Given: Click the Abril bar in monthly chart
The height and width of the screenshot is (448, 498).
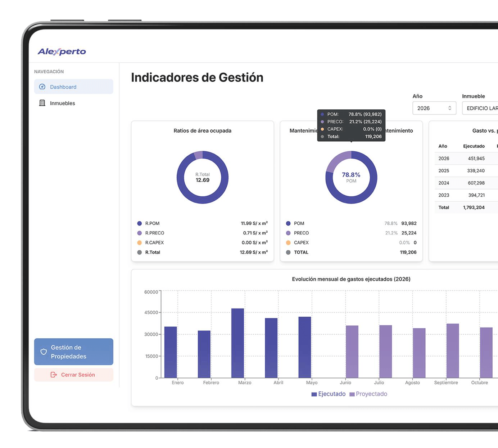Looking at the screenshot, I should [271, 348].
